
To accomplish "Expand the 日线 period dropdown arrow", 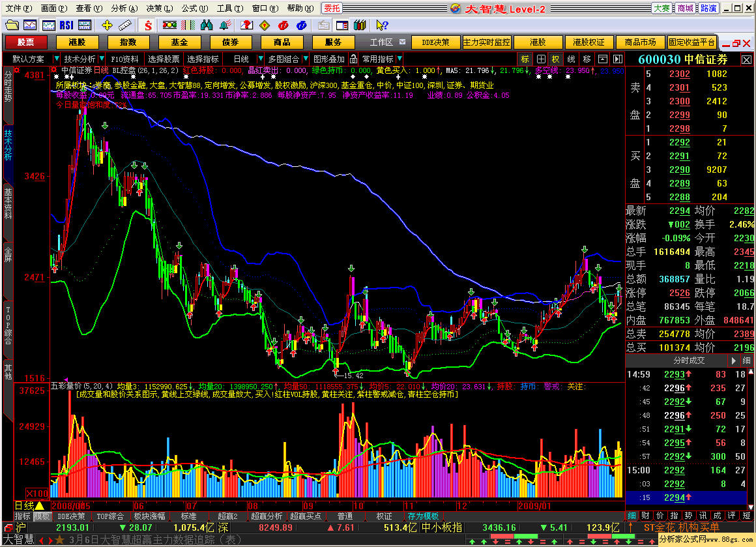I will [x=260, y=59].
